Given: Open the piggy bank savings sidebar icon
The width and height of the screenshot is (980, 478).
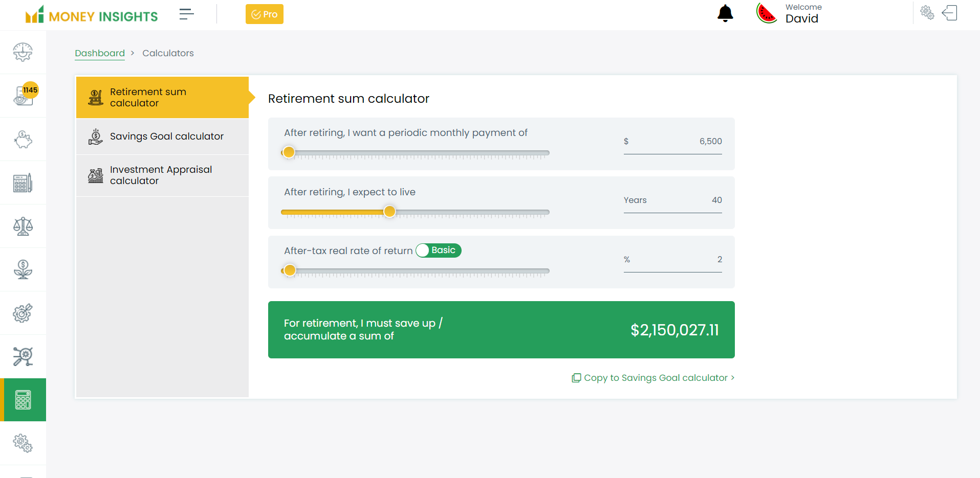Looking at the screenshot, I should pyautogui.click(x=23, y=140).
